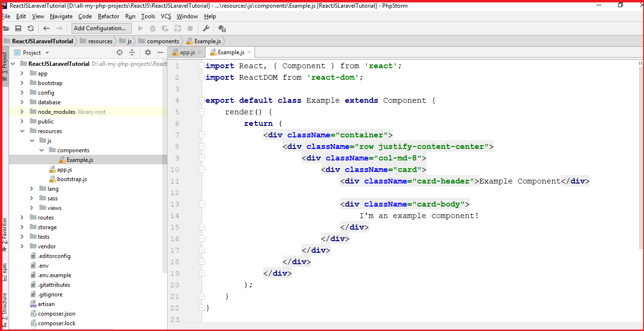Click the Save All toolbar icon
The image size is (644, 331).
(x=18, y=28)
